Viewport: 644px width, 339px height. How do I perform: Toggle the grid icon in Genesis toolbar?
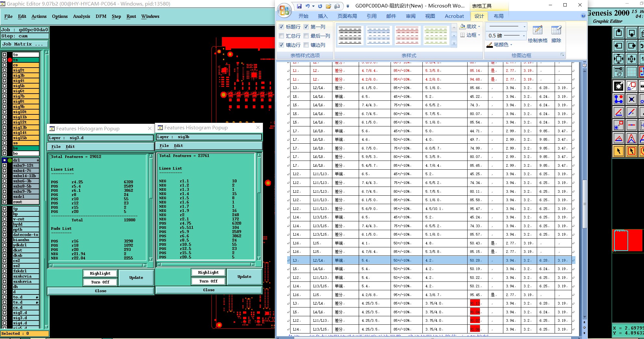tap(631, 72)
